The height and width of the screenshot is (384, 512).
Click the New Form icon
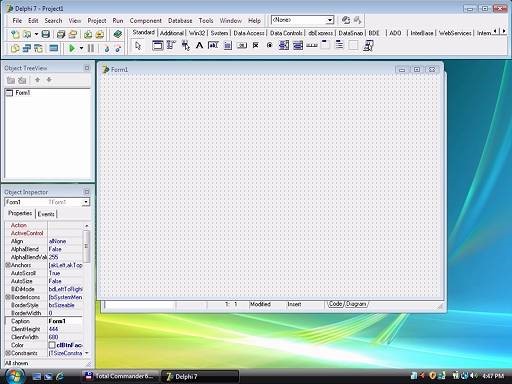click(x=53, y=48)
